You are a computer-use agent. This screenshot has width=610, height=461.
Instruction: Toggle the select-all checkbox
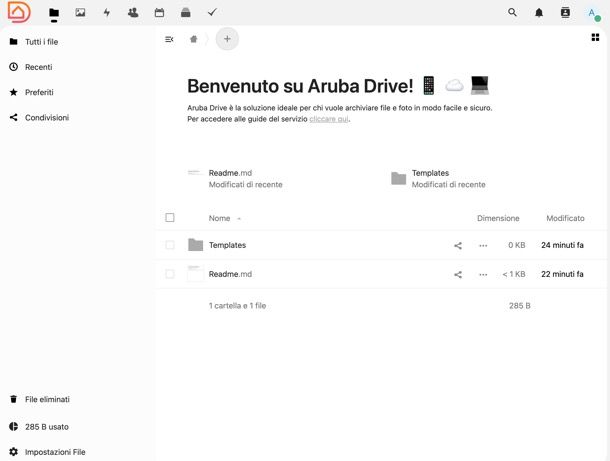click(x=170, y=217)
